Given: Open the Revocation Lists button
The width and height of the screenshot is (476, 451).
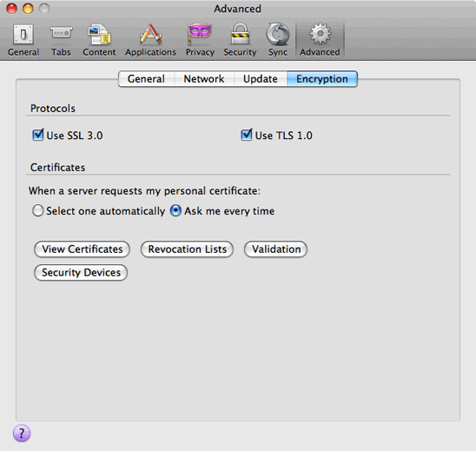Looking at the screenshot, I should coord(187,249).
